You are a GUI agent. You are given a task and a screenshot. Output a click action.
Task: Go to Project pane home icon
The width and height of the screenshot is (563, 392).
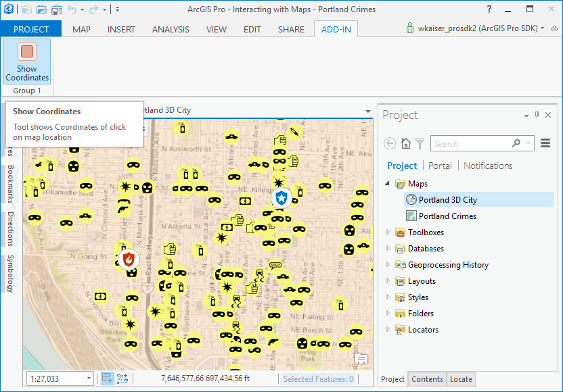[x=405, y=143]
